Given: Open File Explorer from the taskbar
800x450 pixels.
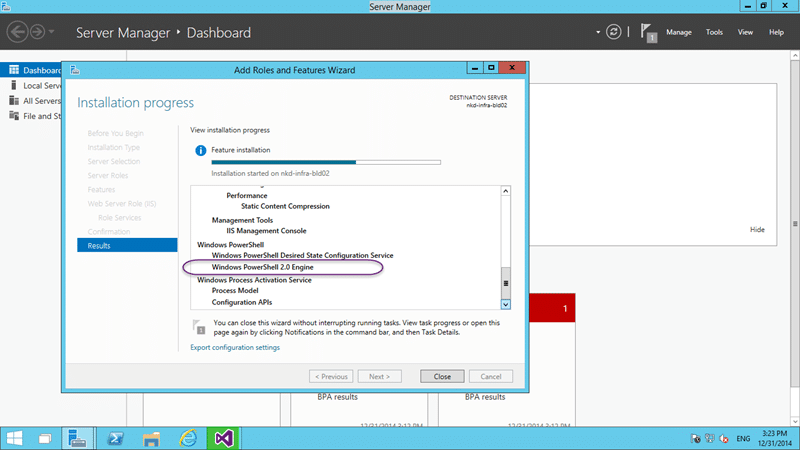Looking at the screenshot, I should [152, 438].
